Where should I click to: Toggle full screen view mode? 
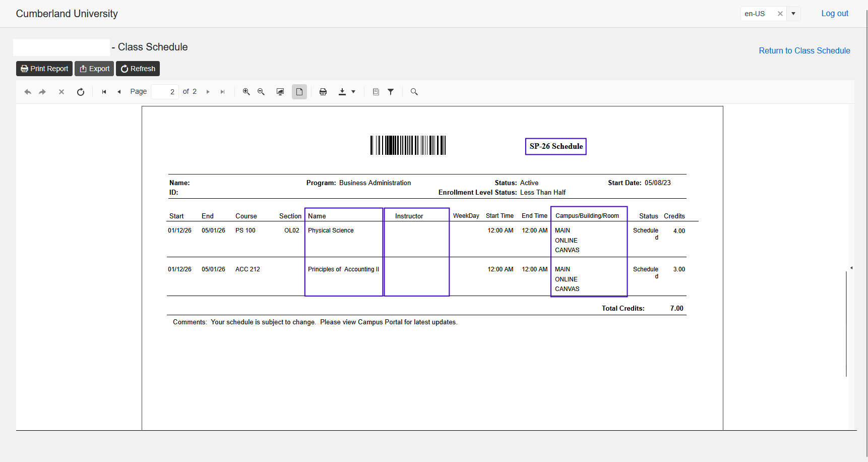point(280,92)
